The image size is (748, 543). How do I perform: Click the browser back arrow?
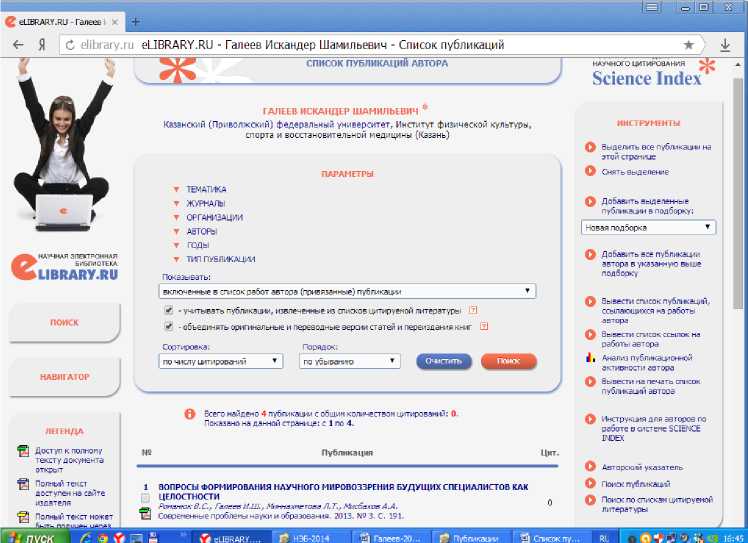(18, 45)
